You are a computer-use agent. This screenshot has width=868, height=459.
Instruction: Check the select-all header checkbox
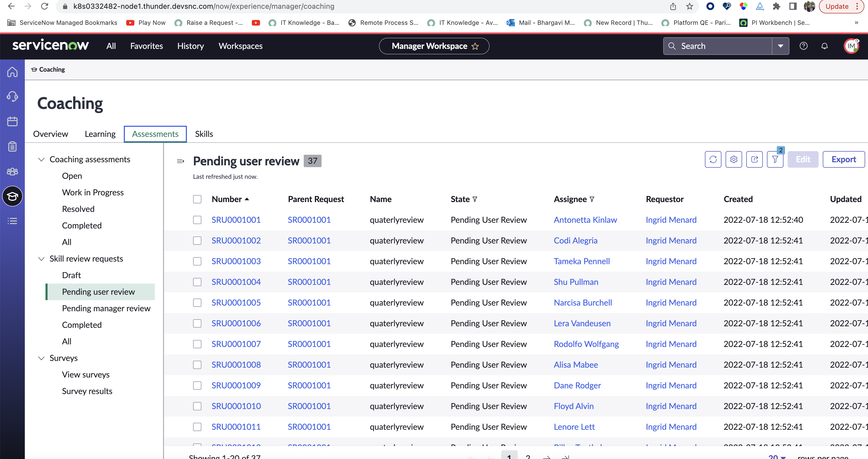(197, 199)
